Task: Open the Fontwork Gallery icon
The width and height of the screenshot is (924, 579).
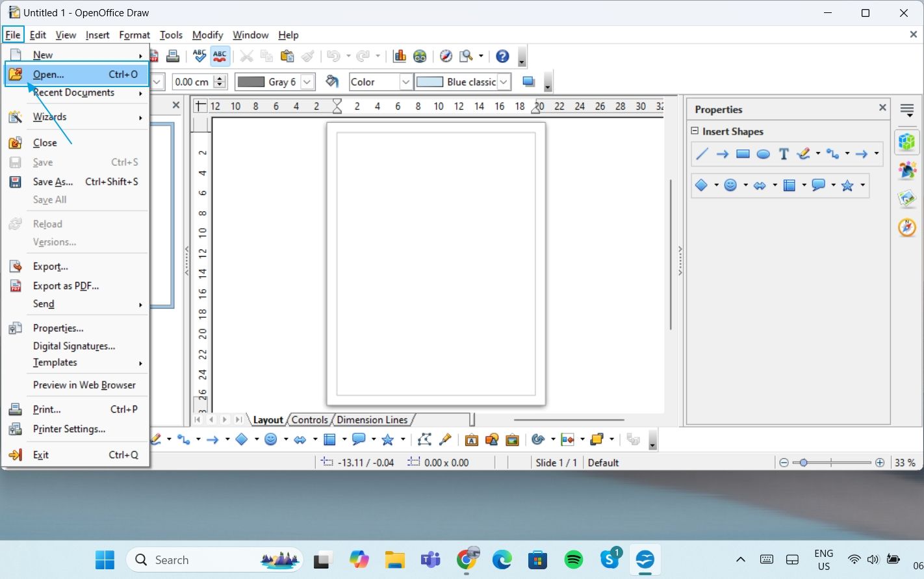Action: click(472, 440)
